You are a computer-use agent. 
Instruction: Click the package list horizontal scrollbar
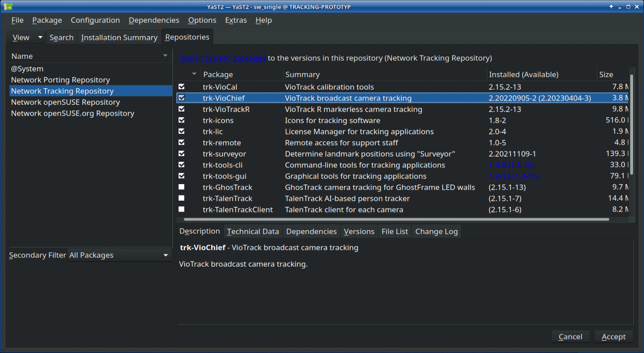(x=397, y=219)
